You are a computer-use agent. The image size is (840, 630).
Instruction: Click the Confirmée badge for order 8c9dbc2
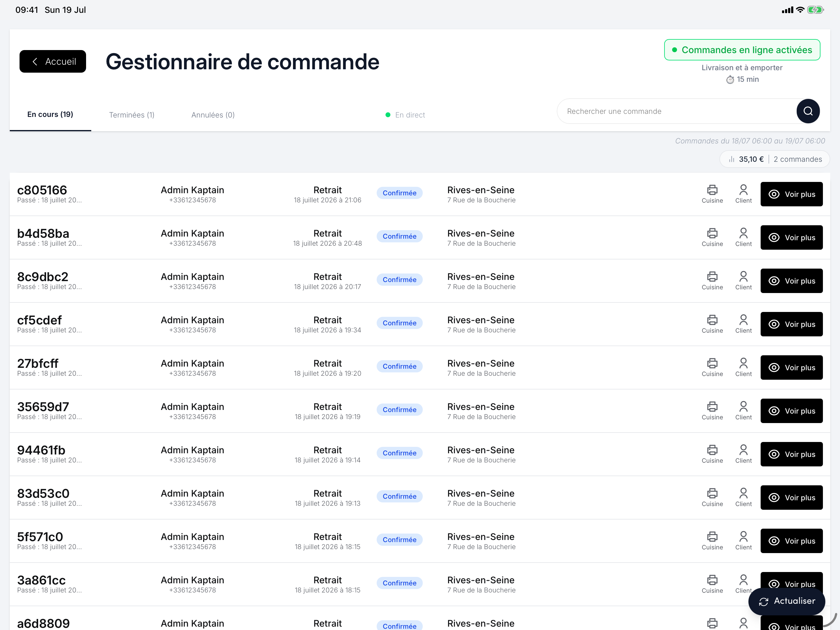[x=399, y=280]
